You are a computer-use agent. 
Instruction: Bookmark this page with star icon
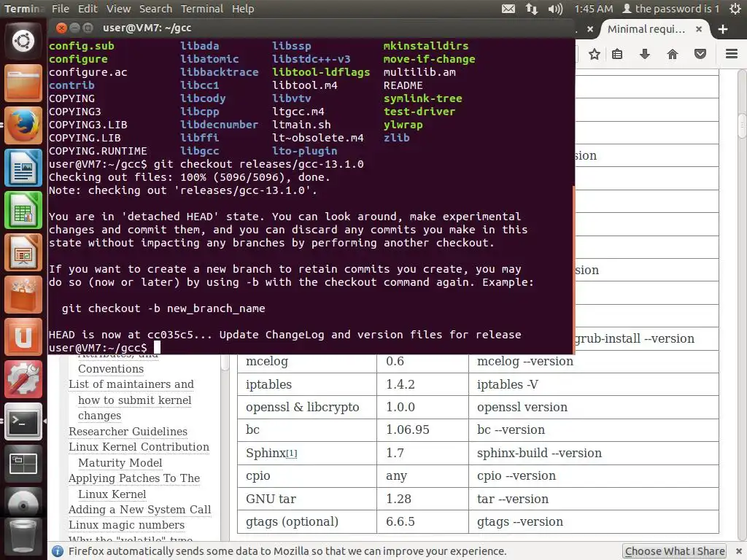(594, 54)
